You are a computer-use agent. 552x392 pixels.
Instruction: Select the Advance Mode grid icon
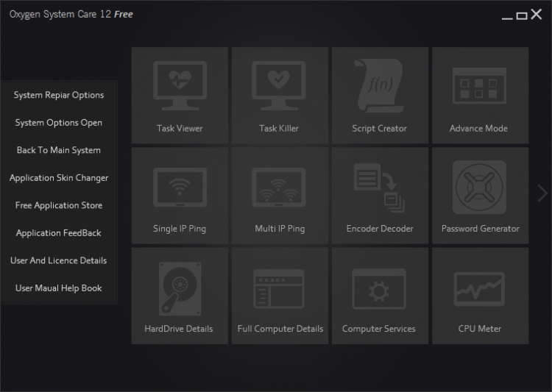tap(479, 85)
